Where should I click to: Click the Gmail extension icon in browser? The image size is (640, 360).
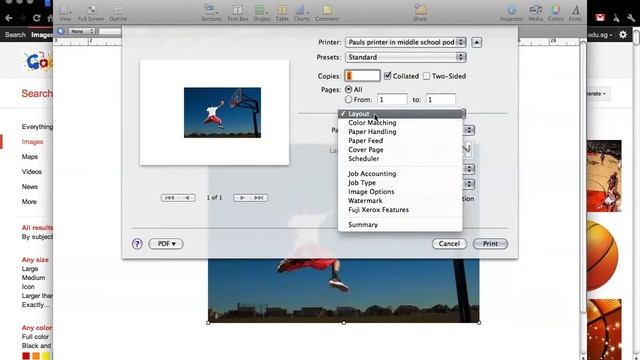point(600,18)
